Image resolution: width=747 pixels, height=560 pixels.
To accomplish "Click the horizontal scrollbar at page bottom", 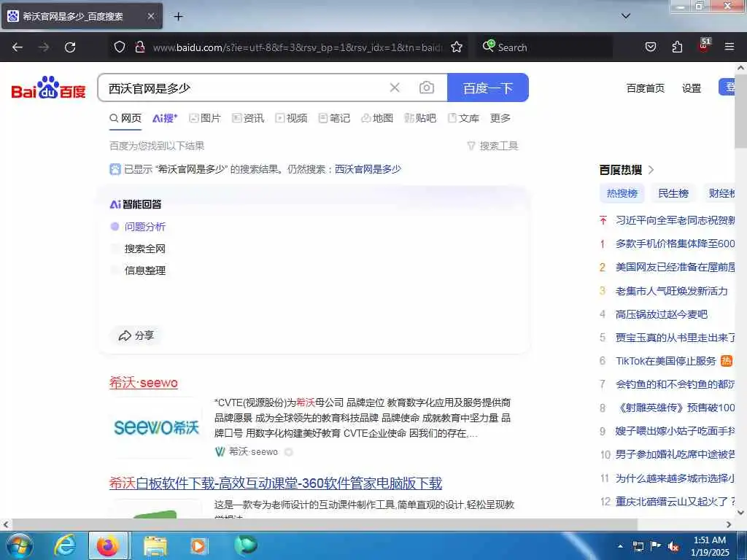I will [x=324, y=524].
